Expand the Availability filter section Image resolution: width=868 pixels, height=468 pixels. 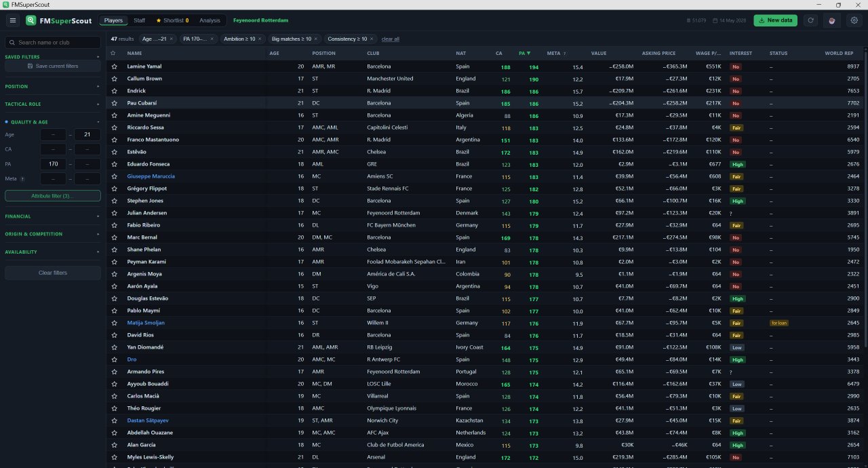pos(52,252)
